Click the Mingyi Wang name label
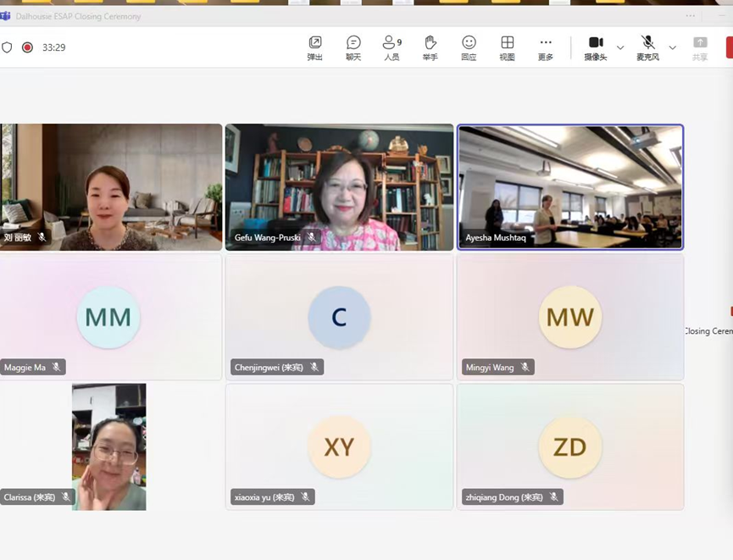733x560 pixels. click(490, 367)
